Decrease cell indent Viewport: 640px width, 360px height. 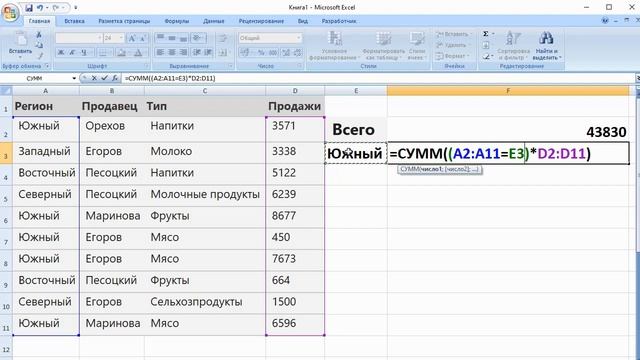pos(197,52)
